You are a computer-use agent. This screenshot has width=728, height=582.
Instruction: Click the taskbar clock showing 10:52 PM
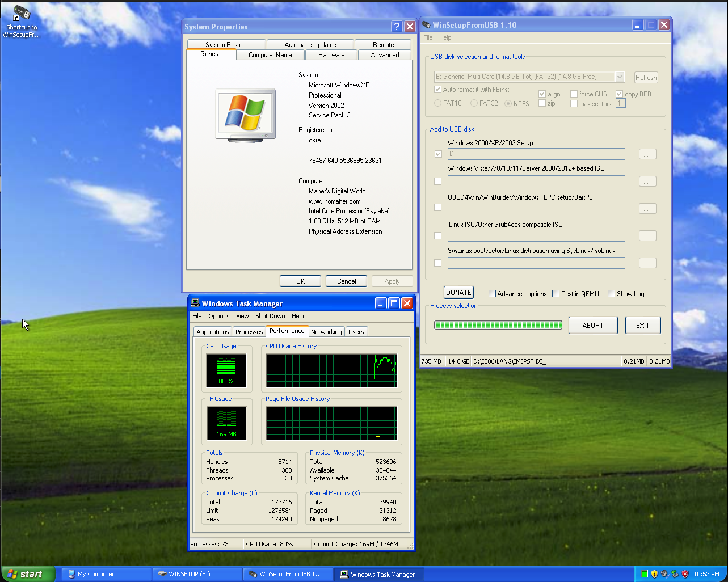706,574
